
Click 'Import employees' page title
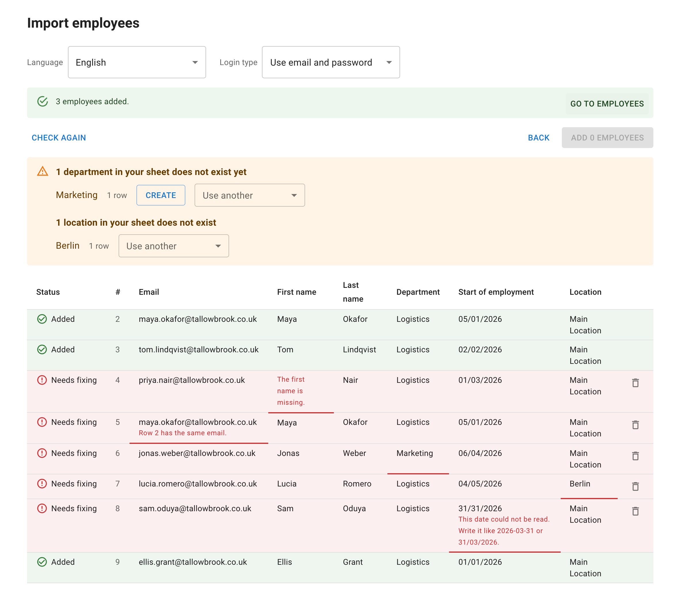point(83,23)
